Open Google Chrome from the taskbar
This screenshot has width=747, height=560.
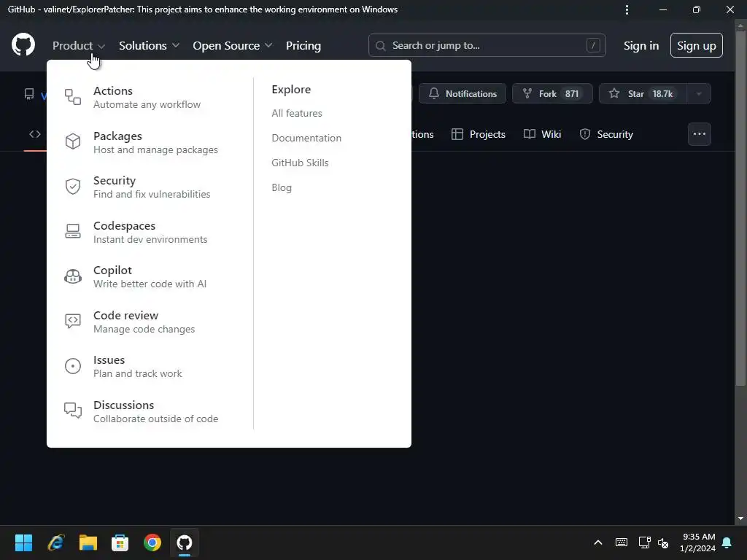coord(152,542)
